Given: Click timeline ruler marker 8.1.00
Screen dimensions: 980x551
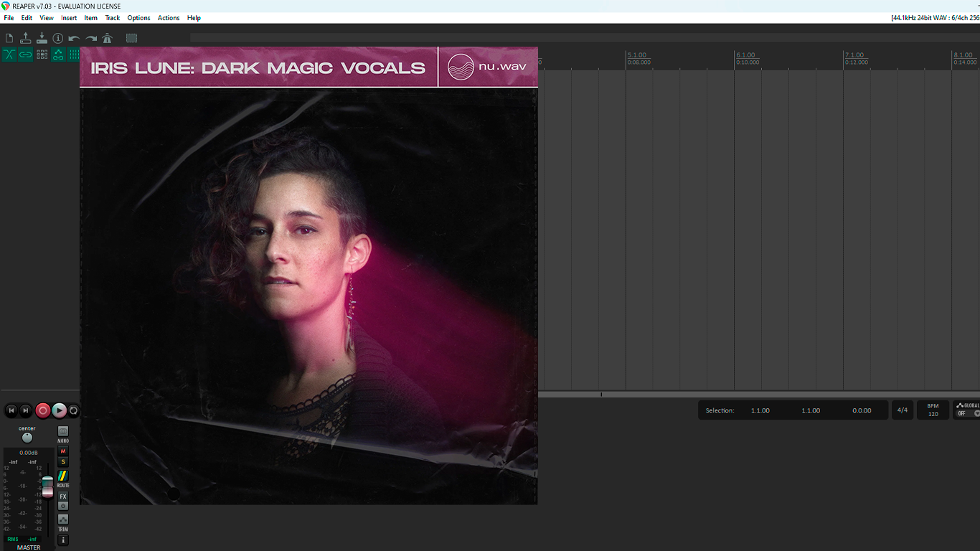Looking at the screenshot, I should pyautogui.click(x=962, y=55).
